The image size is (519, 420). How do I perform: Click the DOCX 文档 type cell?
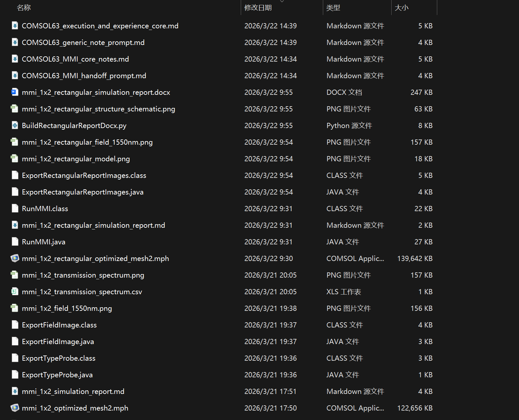click(x=344, y=92)
